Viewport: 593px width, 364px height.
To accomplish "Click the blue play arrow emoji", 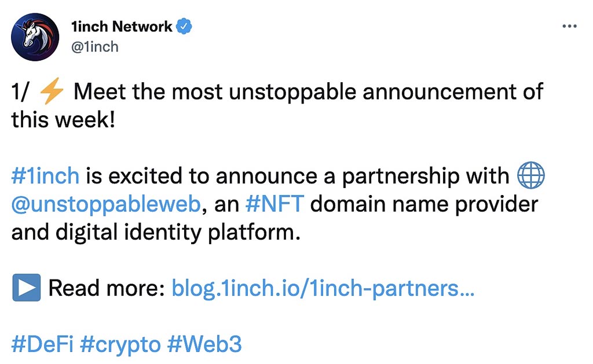I will click(x=27, y=288).
